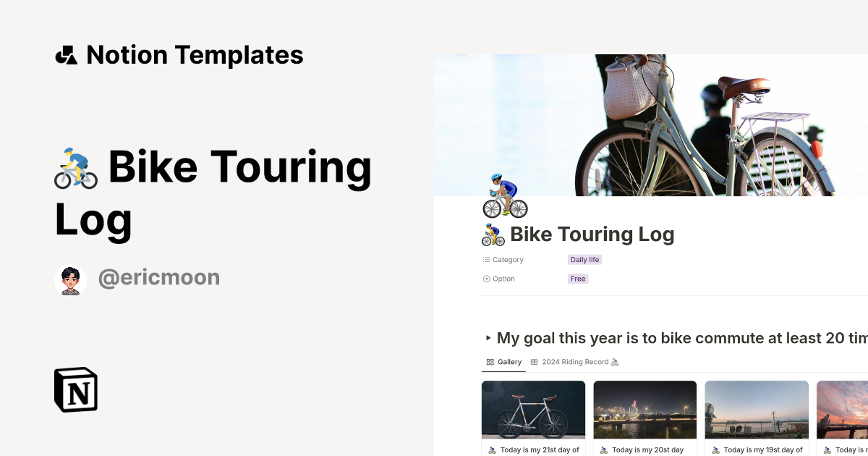
Task: Switch to the 2024 Riding Record tab
Action: (x=575, y=362)
